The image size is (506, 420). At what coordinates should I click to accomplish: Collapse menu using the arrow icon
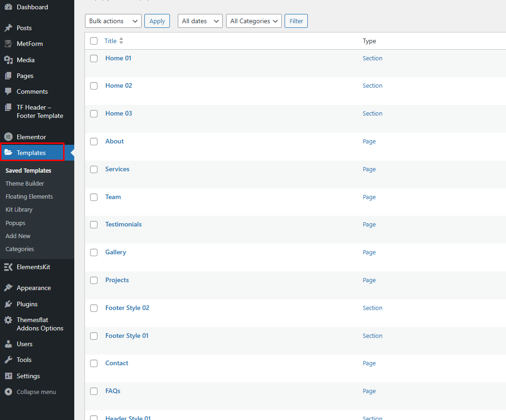click(x=8, y=392)
